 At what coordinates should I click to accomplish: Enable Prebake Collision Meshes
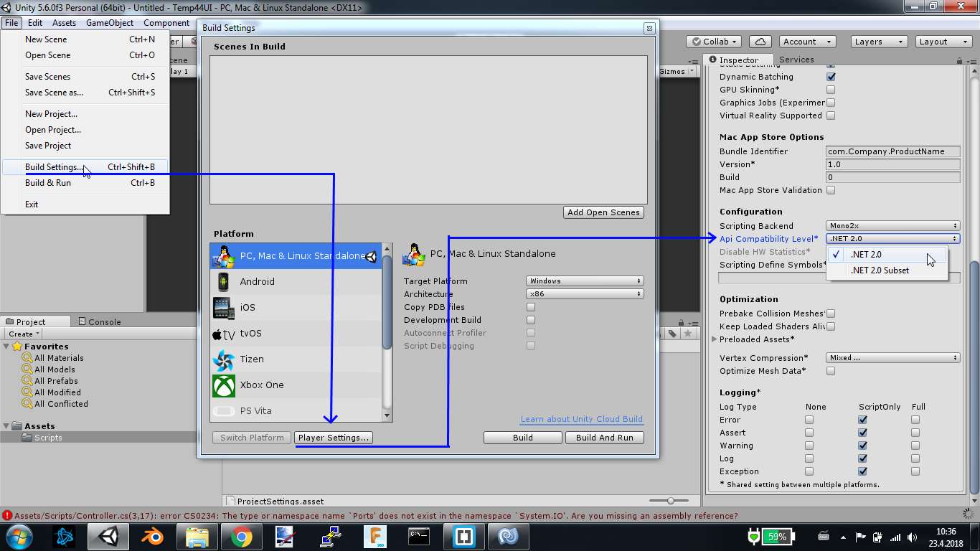point(831,314)
